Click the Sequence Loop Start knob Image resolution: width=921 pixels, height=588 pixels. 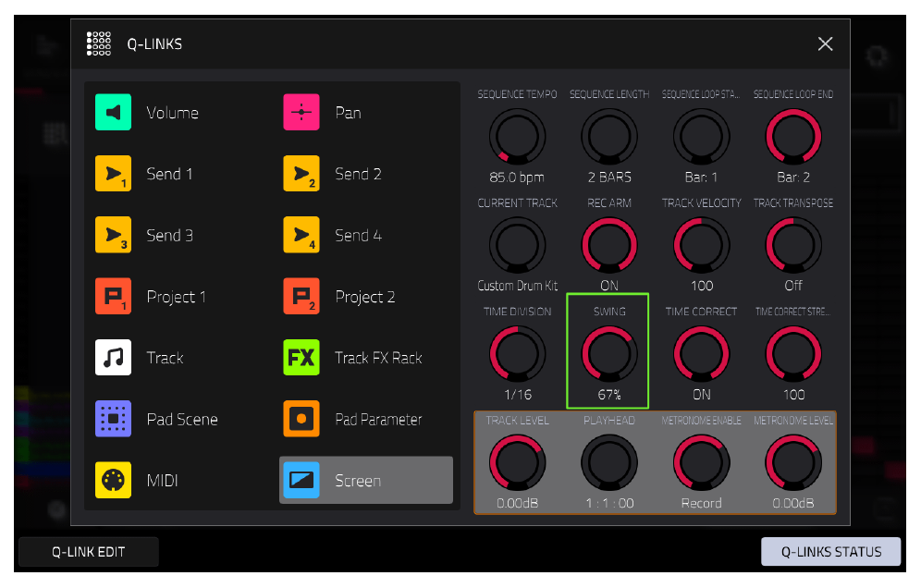pyautogui.click(x=701, y=137)
